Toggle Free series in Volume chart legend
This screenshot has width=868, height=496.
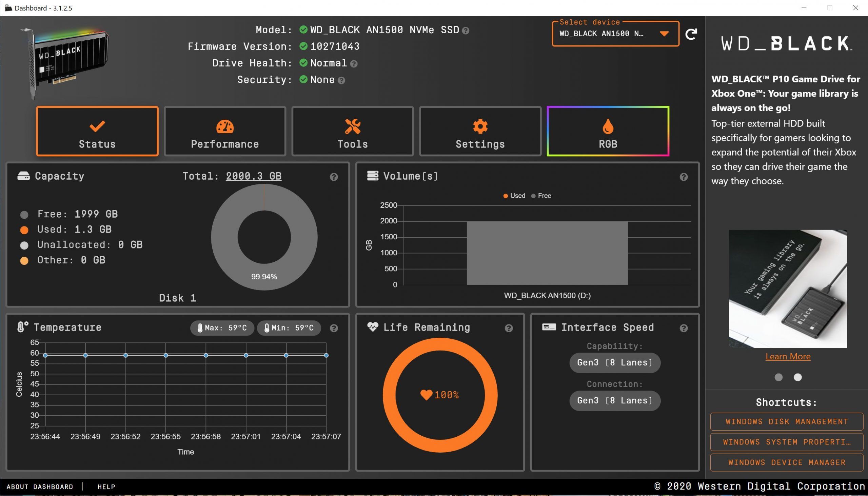pos(541,196)
